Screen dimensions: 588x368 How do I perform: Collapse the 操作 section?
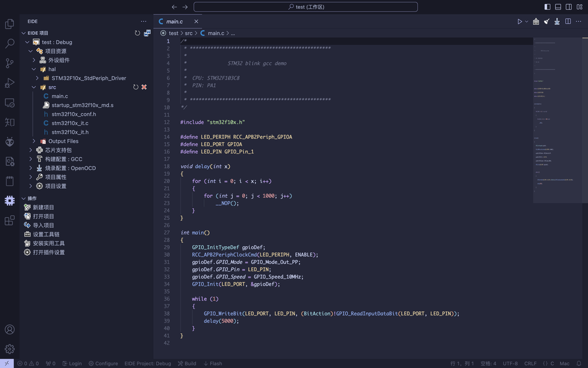24,198
